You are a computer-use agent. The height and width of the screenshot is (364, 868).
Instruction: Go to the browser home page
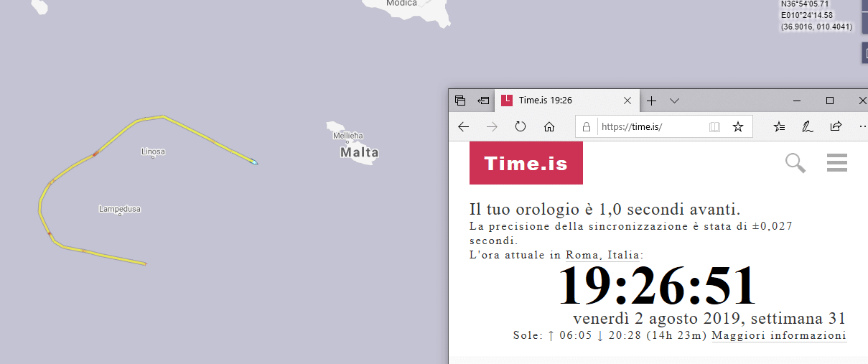pyautogui.click(x=549, y=127)
